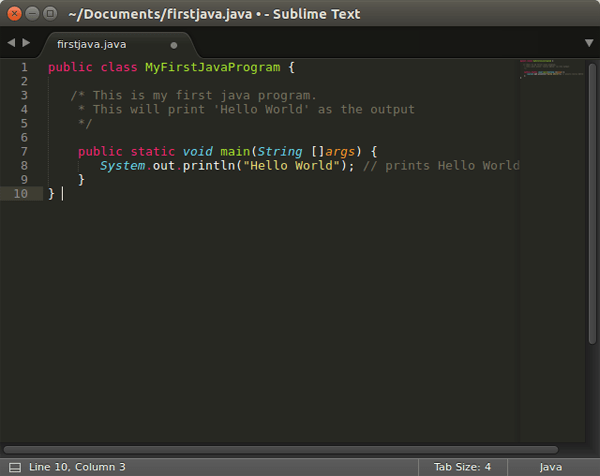
Task: Open the Tab Size: 4 menu
Action: 462,467
